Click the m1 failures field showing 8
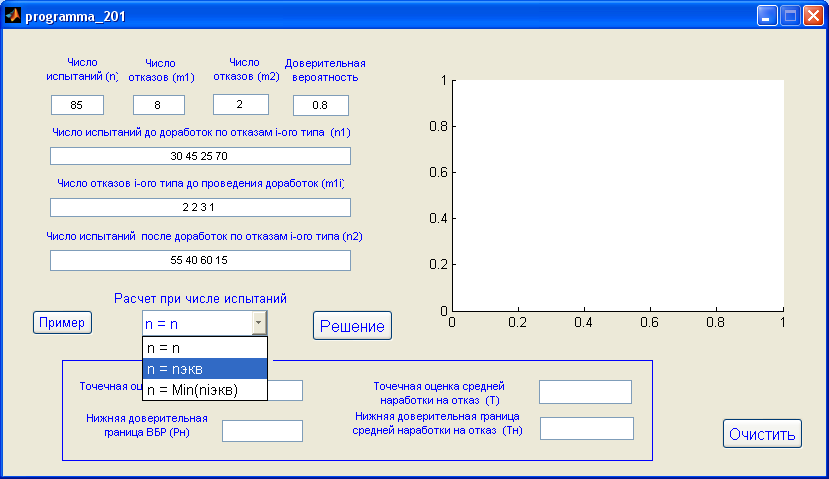Screen dimensions: 829x479 (x=159, y=105)
